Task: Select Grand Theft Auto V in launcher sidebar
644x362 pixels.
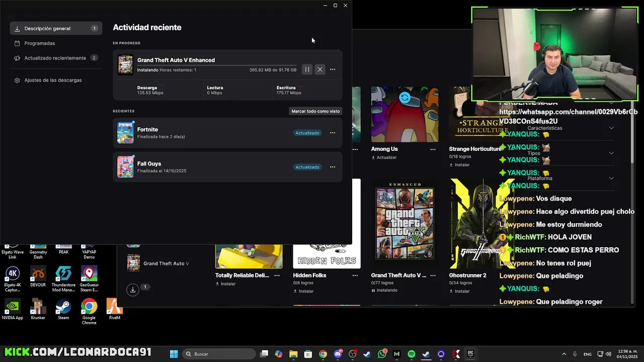Action: tap(158, 263)
